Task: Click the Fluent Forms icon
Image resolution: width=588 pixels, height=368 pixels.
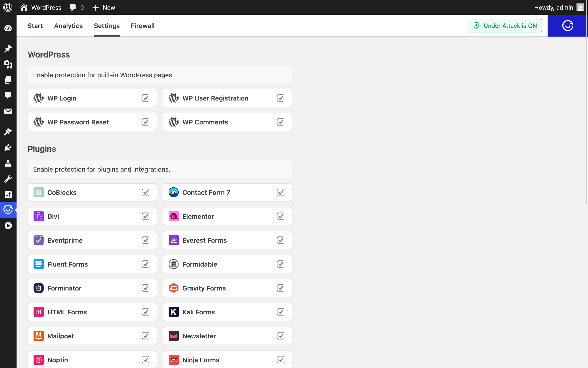Action: pyautogui.click(x=38, y=264)
